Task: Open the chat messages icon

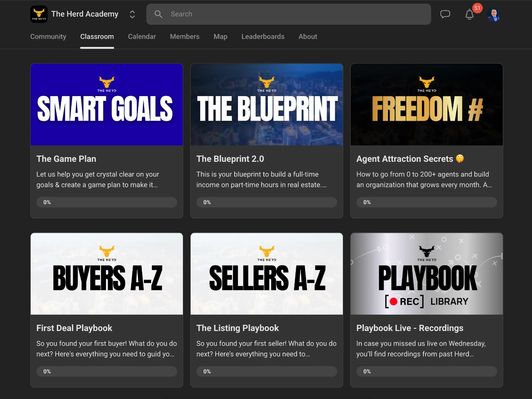Action: 445,14
